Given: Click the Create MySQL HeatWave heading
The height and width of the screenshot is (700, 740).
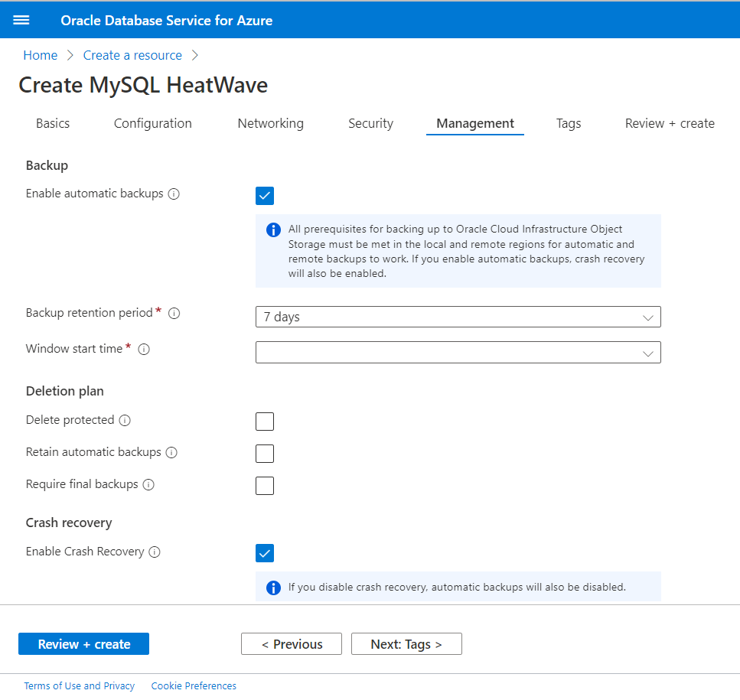Looking at the screenshot, I should [x=143, y=86].
